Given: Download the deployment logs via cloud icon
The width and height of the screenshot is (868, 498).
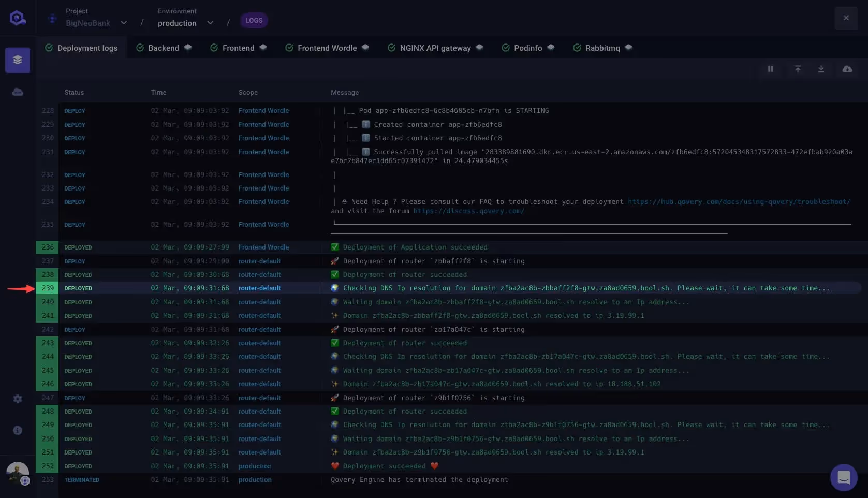Looking at the screenshot, I should [847, 69].
